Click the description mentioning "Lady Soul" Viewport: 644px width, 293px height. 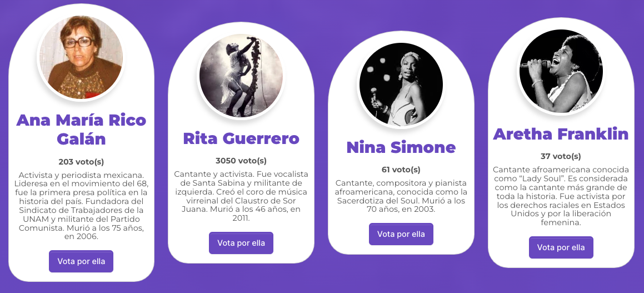(x=561, y=196)
